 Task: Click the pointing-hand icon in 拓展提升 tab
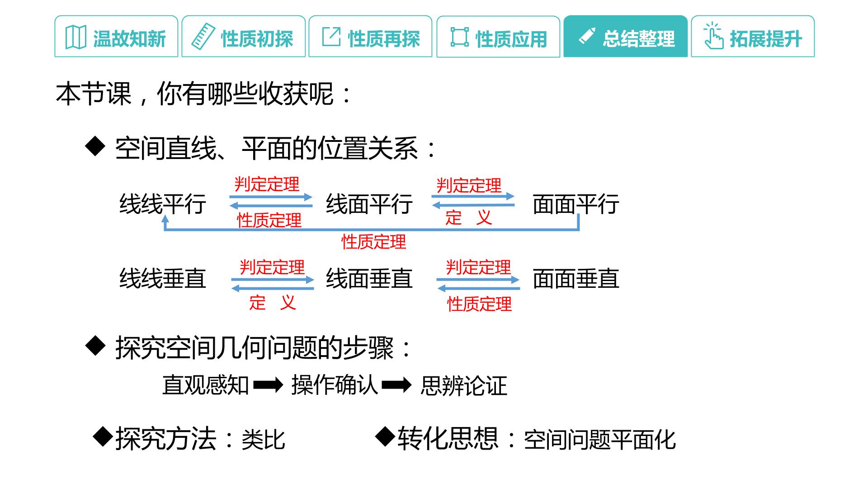pyautogui.click(x=713, y=35)
